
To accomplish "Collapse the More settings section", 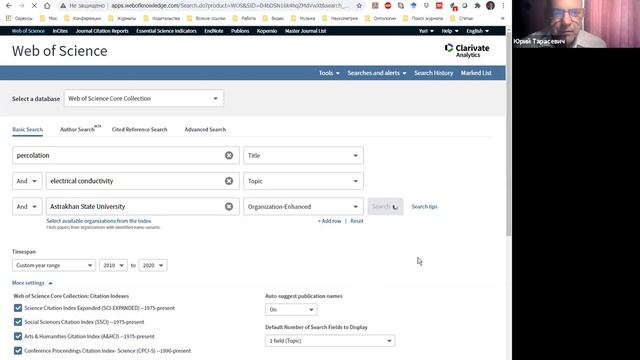I will [32, 283].
